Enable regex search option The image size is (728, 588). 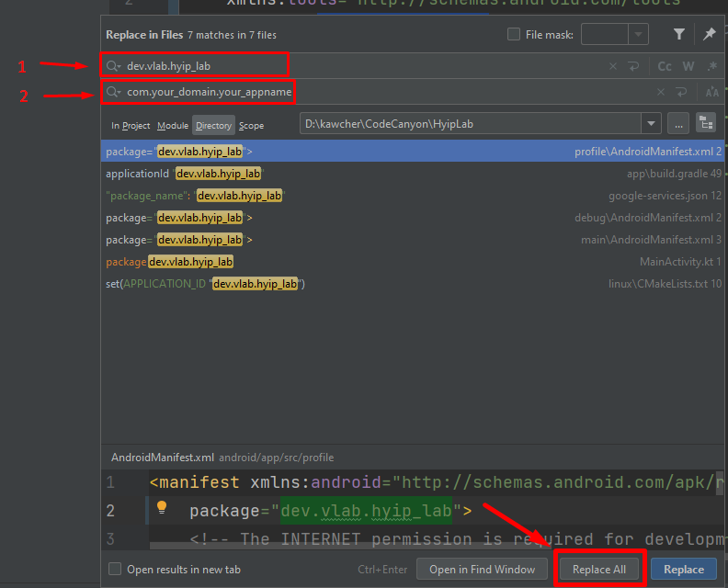[x=711, y=66]
